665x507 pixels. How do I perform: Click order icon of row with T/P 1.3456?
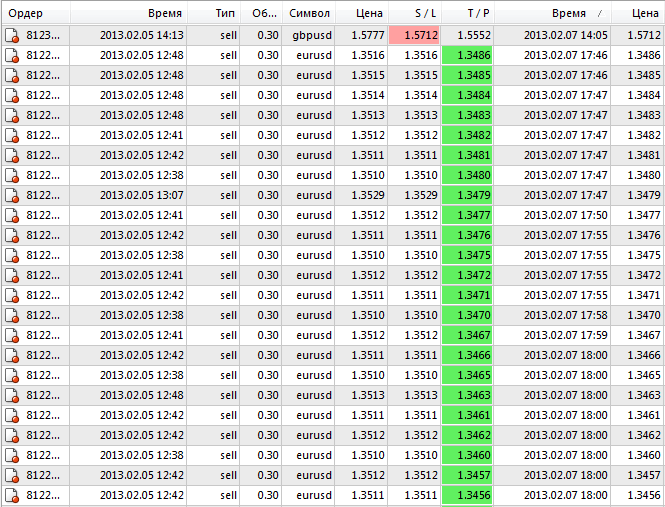tap(12, 495)
